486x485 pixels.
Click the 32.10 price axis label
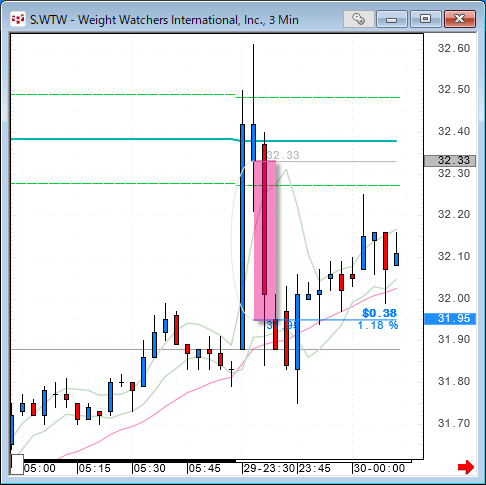pyautogui.click(x=454, y=256)
